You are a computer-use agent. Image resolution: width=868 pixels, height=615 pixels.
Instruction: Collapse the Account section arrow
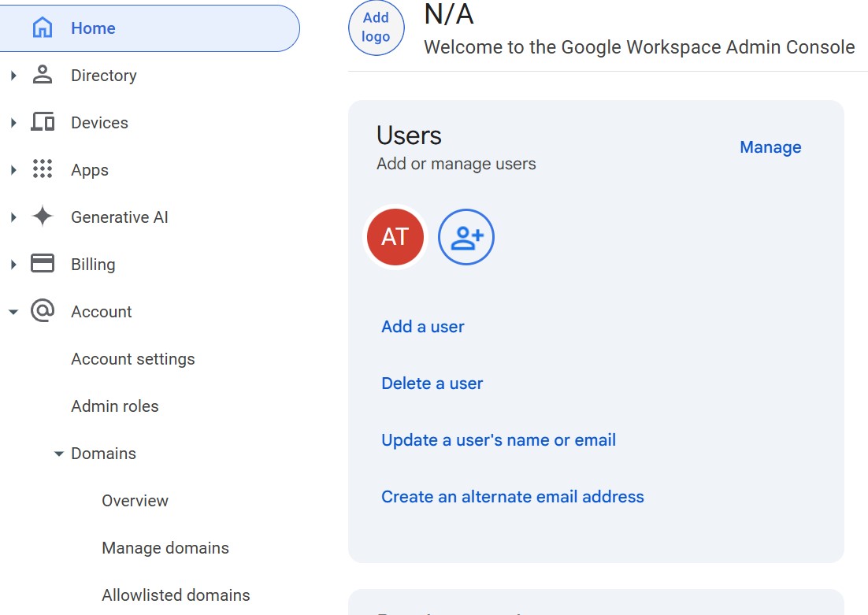(x=13, y=312)
